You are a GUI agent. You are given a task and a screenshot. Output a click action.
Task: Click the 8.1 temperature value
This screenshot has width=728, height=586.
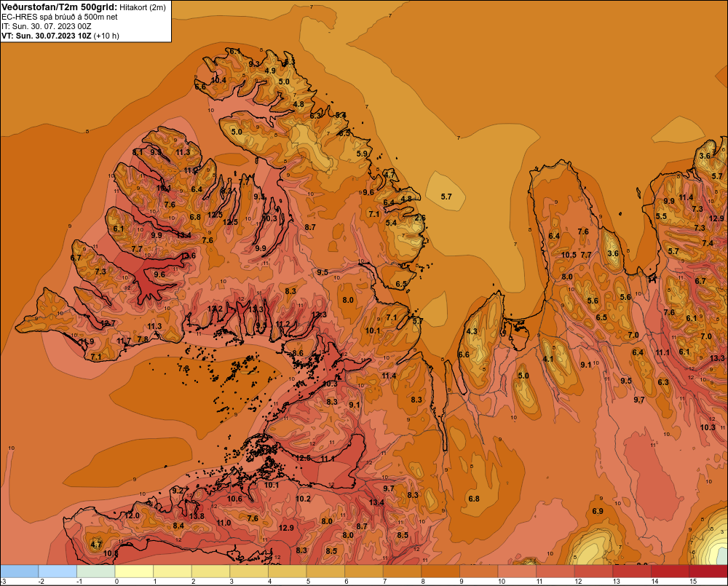click(138, 152)
